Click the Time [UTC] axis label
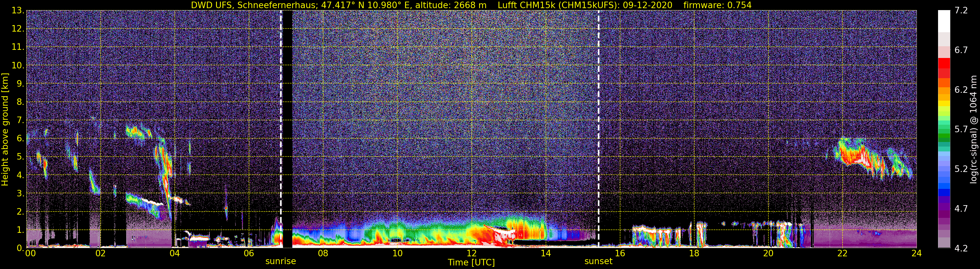 pos(471,262)
